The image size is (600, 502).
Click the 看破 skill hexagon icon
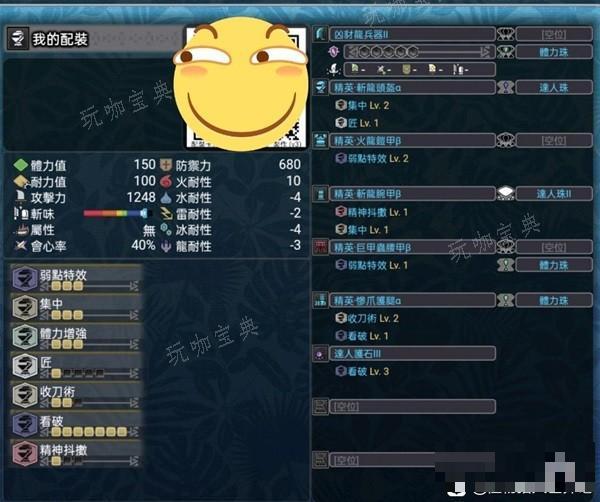pyautogui.click(x=24, y=424)
